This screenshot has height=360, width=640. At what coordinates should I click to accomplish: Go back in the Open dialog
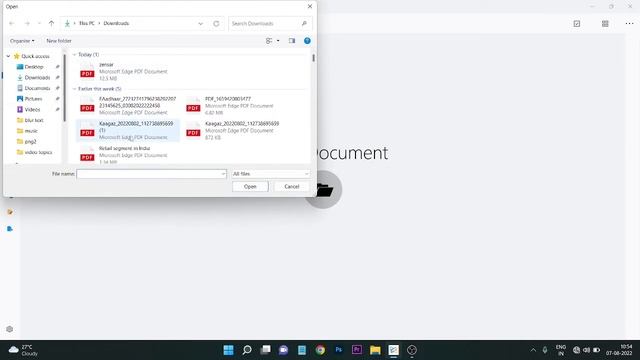coord(12,24)
